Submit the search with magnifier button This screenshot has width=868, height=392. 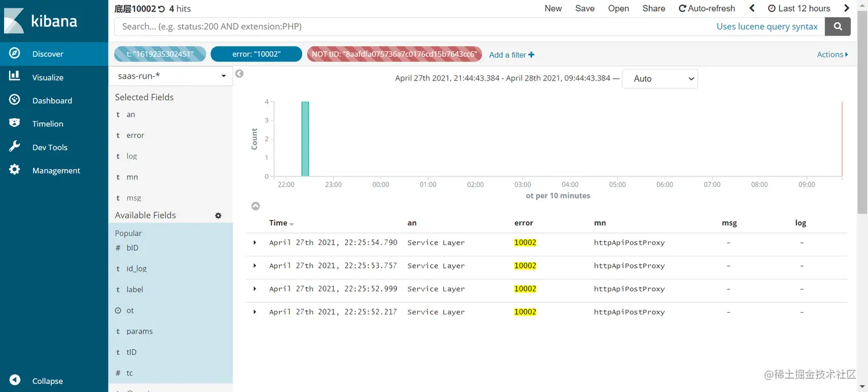tap(838, 26)
